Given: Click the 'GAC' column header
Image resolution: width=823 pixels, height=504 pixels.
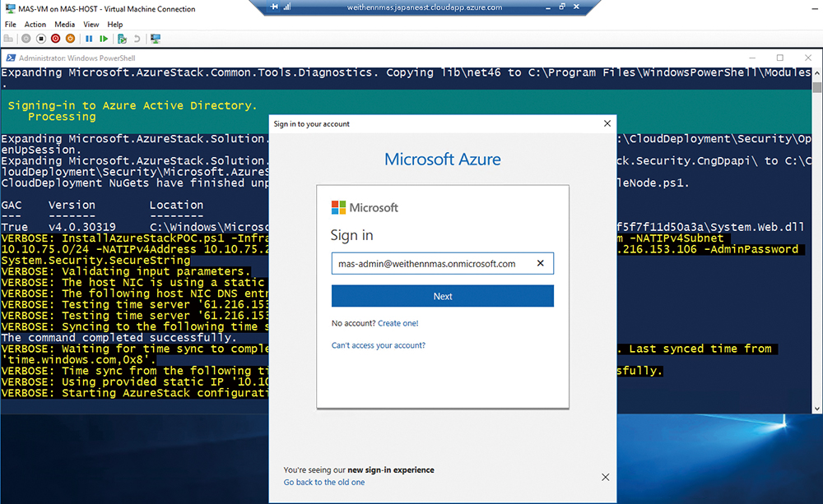Looking at the screenshot, I should pyautogui.click(x=12, y=205).
